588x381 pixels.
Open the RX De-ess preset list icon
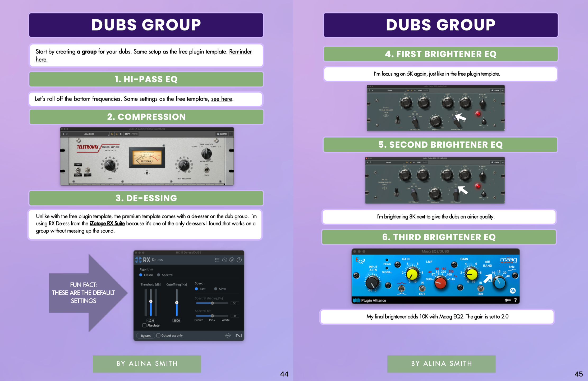point(217,260)
